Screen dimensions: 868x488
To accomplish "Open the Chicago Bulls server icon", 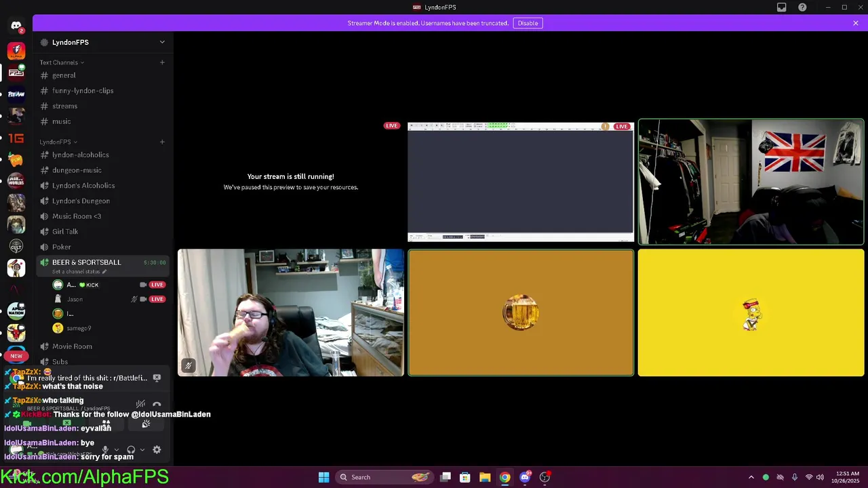I will [16, 333].
